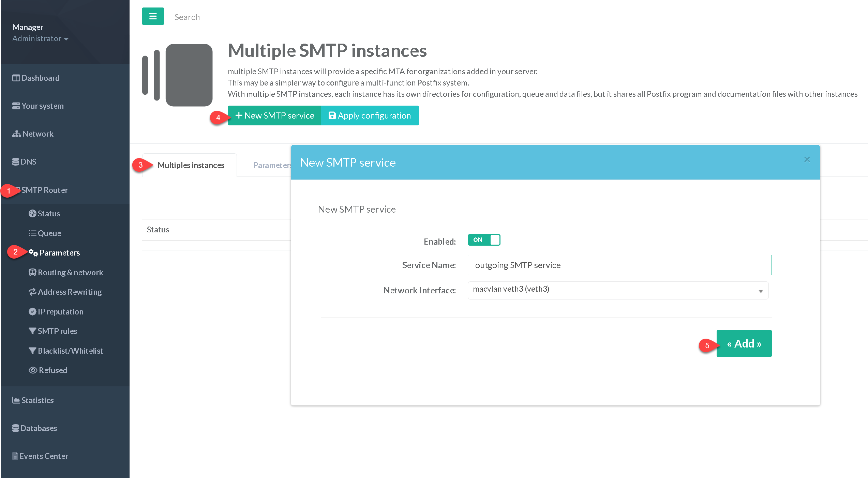Click Apply configuration button
The image size is (868, 478).
[370, 115]
